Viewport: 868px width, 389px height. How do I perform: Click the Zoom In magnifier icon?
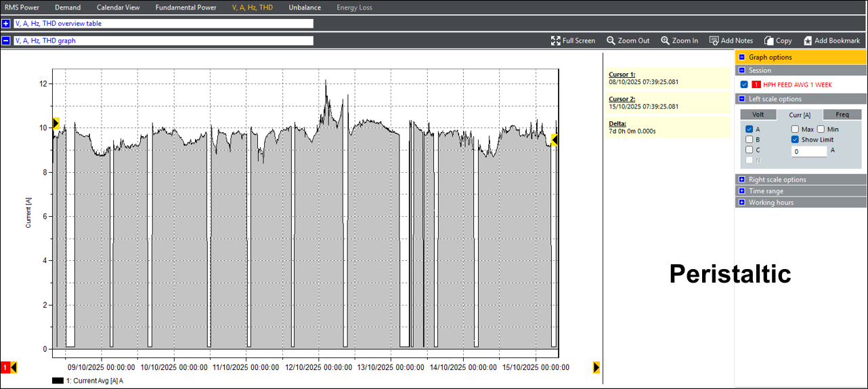(x=665, y=41)
